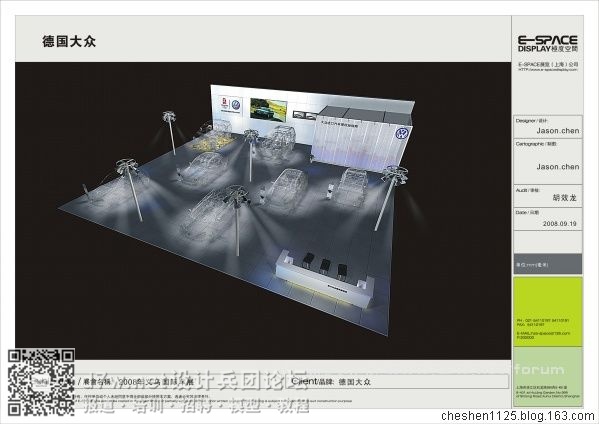The height and width of the screenshot is (424, 599).
Task: Click the white reception desk in the rendering
Action: (x=325, y=279)
